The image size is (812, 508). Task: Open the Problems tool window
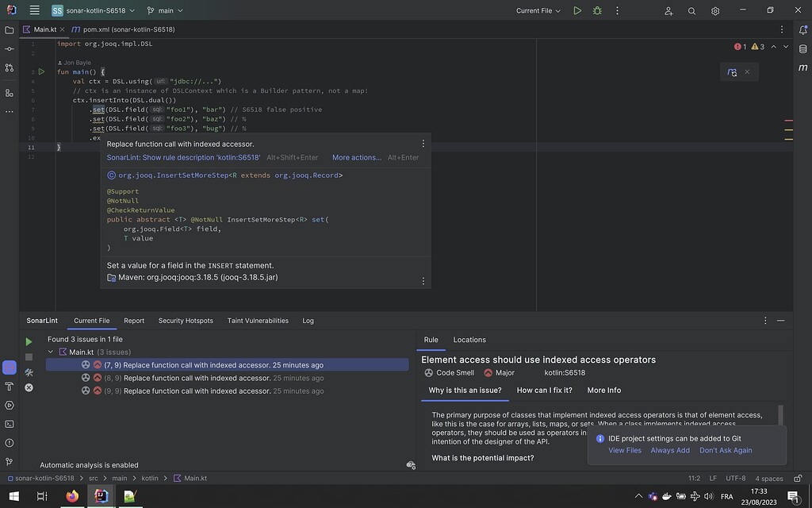pyautogui.click(x=9, y=441)
